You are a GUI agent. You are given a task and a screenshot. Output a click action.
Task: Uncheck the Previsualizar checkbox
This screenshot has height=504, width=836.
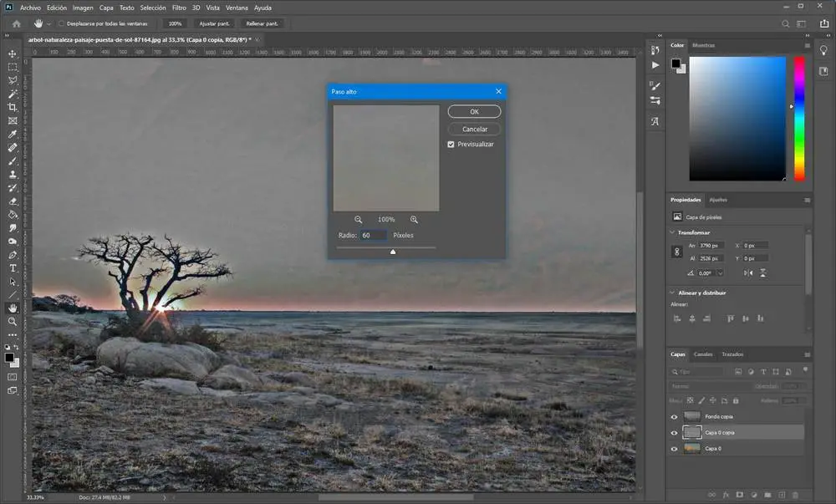click(451, 145)
